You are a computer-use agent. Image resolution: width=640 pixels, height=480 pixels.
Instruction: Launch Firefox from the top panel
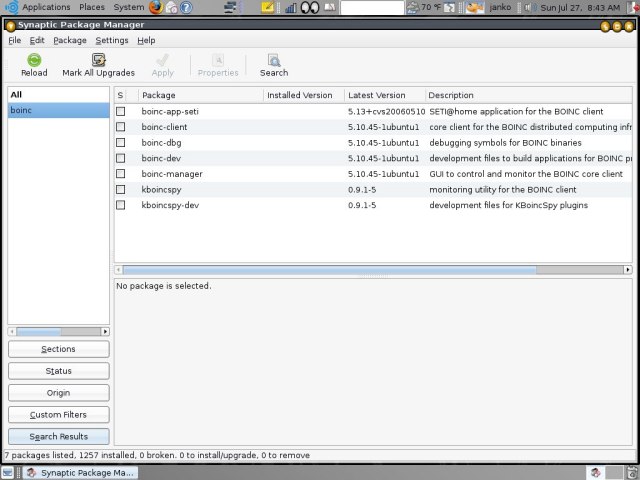pos(156,7)
